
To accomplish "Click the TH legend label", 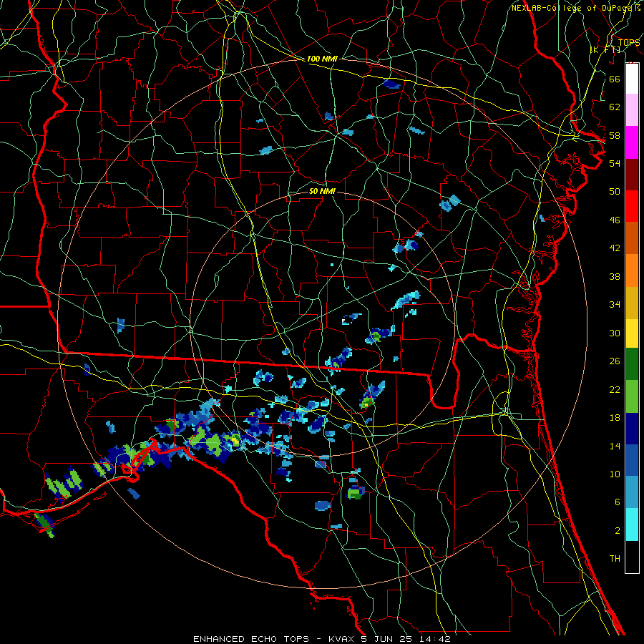I will pos(615,559).
